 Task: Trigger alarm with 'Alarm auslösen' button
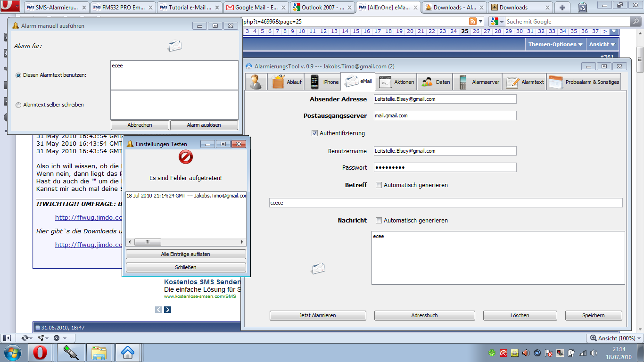pos(204,125)
